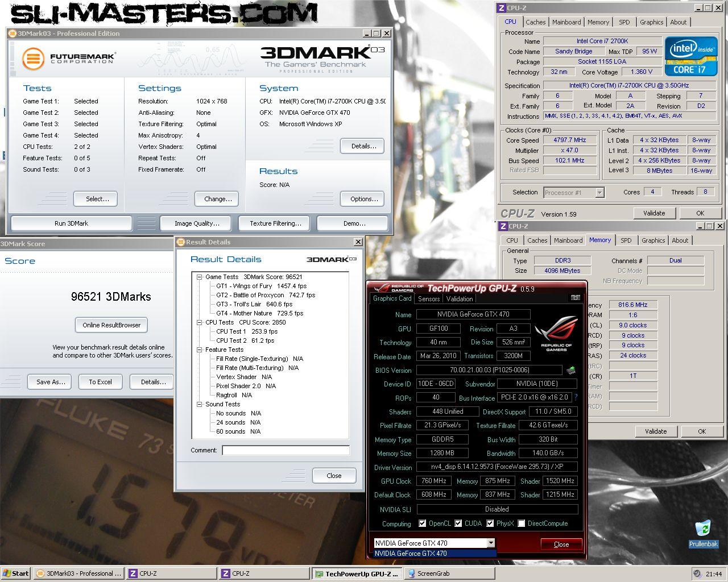
Task: Click the Republic of Gamers logo in GPU-Z
Action: [x=556, y=332]
